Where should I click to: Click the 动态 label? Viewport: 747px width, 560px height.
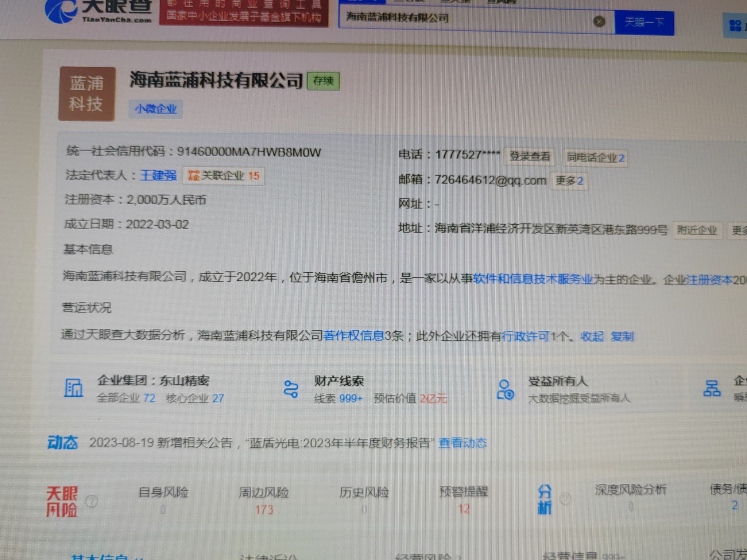point(62,443)
